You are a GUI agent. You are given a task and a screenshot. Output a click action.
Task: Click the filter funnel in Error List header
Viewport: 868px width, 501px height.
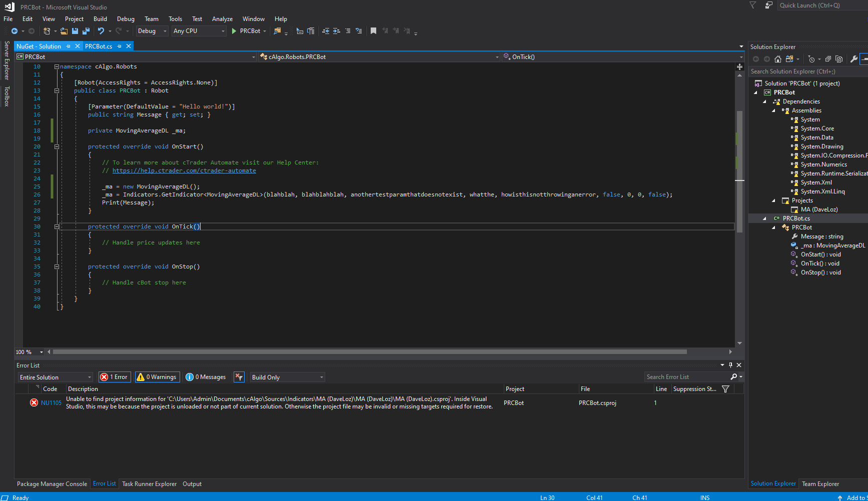[x=725, y=389]
